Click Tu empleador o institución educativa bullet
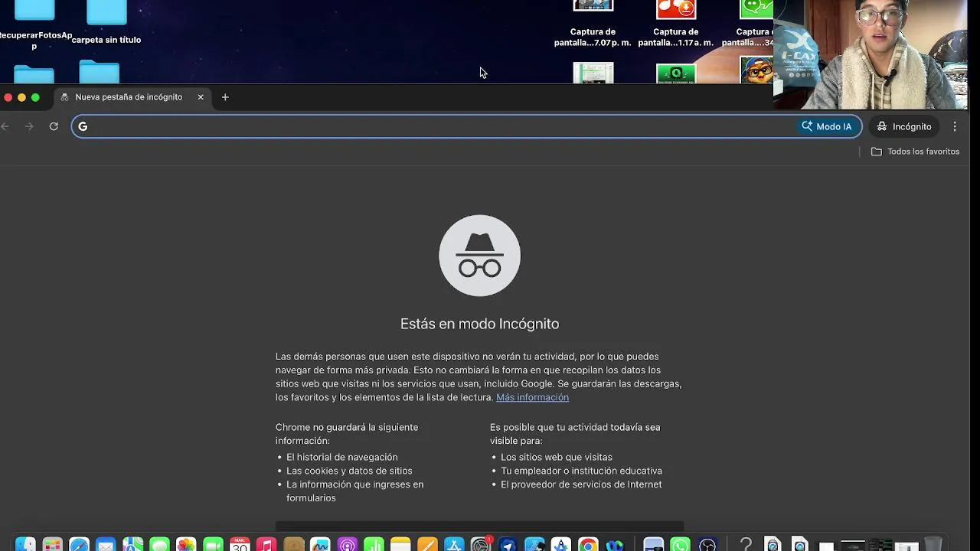The image size is (980, 551). pos(581,471)
